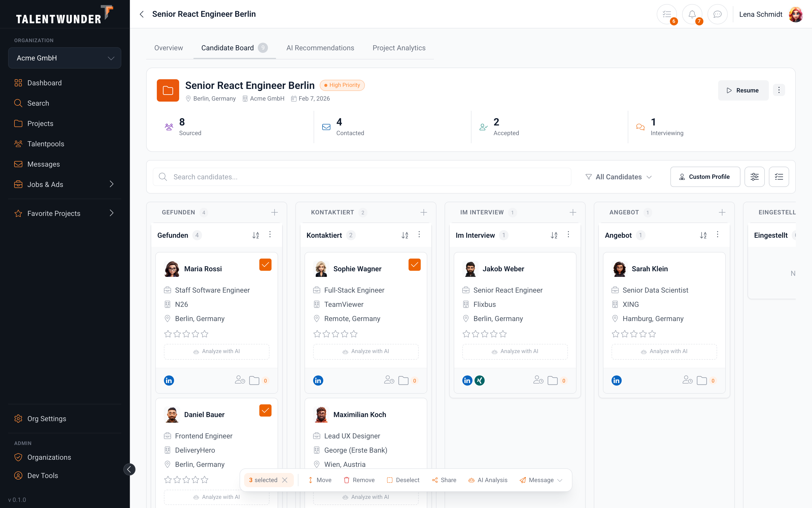Open Maximilian Koch's candidate card name
This screenshot has width=812, height=508.
(x=359, y=414)
